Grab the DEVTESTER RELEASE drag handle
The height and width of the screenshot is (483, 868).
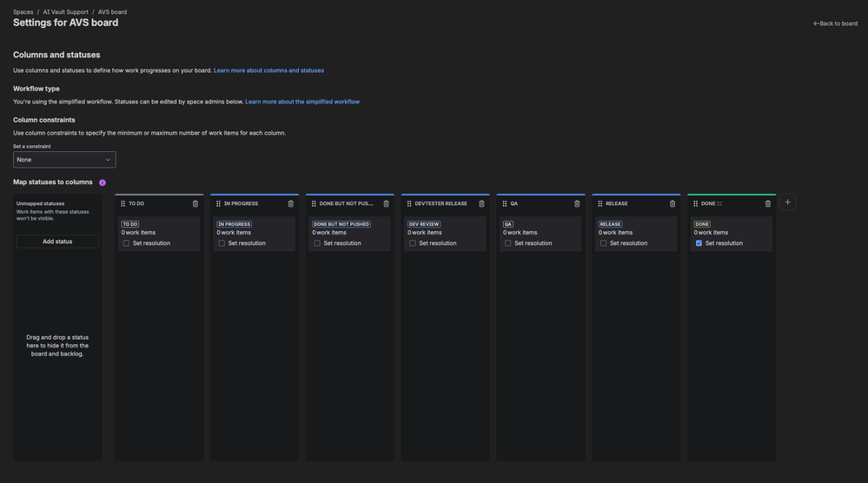coord(409,203)
